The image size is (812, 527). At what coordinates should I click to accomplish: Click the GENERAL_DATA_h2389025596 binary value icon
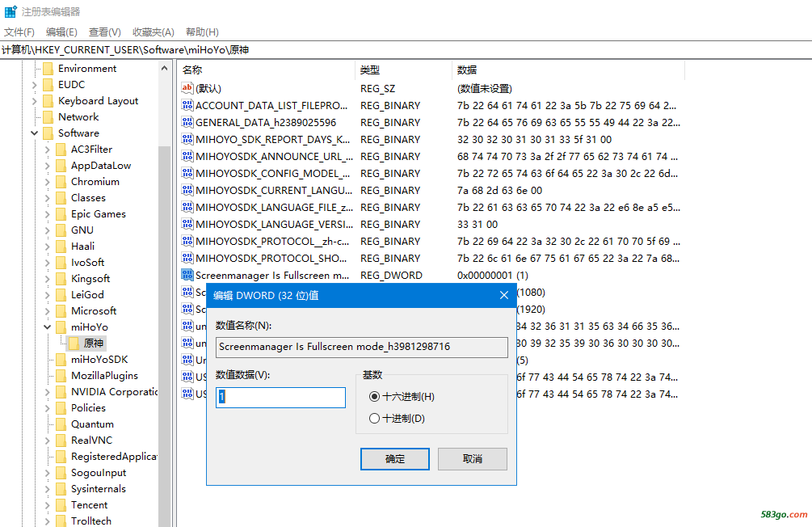tap(187, 122)
